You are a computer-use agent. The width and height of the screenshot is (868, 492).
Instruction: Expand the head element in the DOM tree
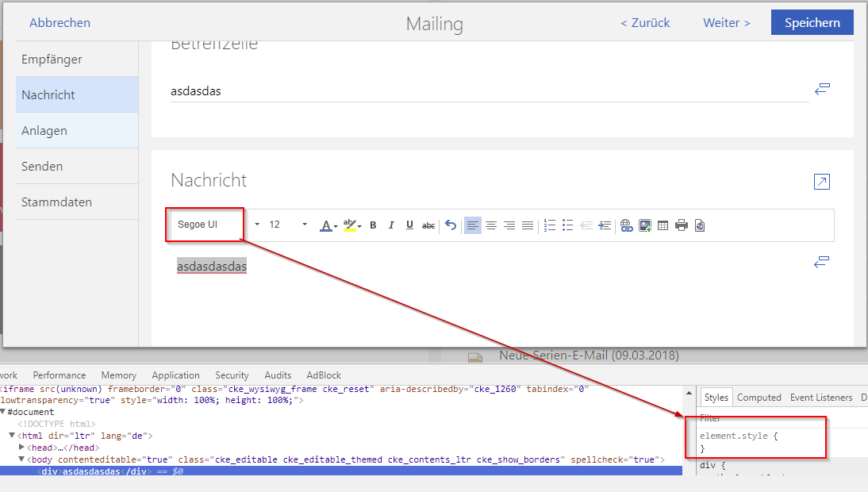point(21,447)
